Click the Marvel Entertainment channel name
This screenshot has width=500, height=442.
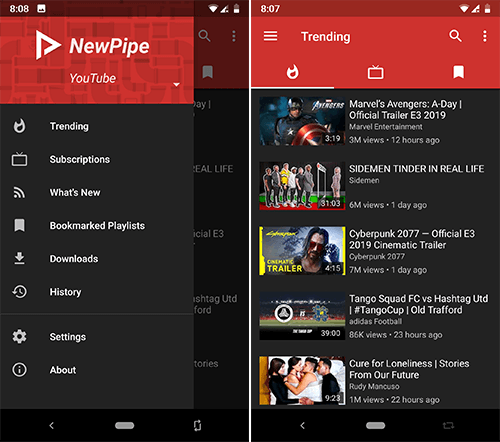(386, 127)
